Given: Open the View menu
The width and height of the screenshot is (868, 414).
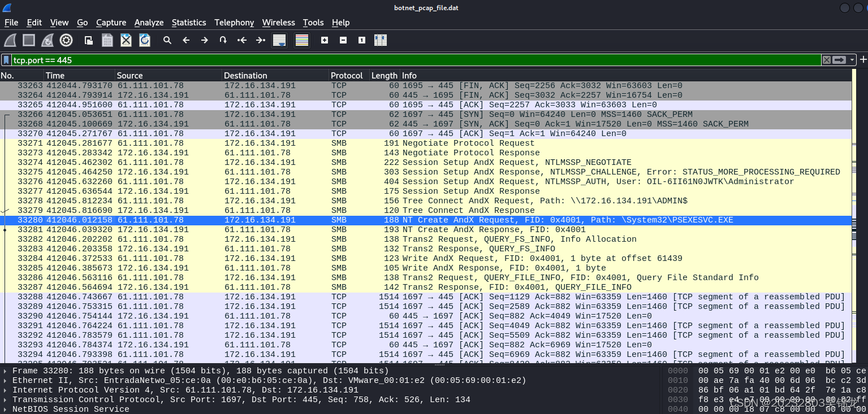Looking at the screenshot, I should (x=59, y=23).
